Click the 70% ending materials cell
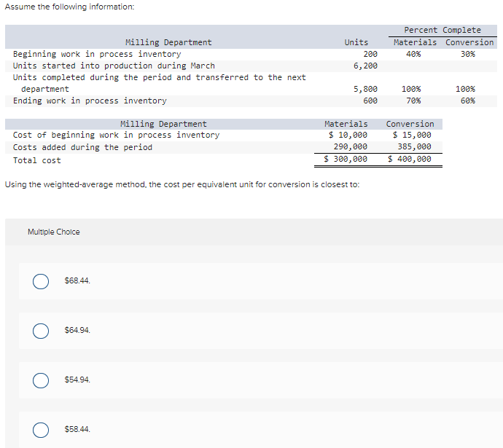The height and width of the screenshot is (448, 503). click(413, 101)
